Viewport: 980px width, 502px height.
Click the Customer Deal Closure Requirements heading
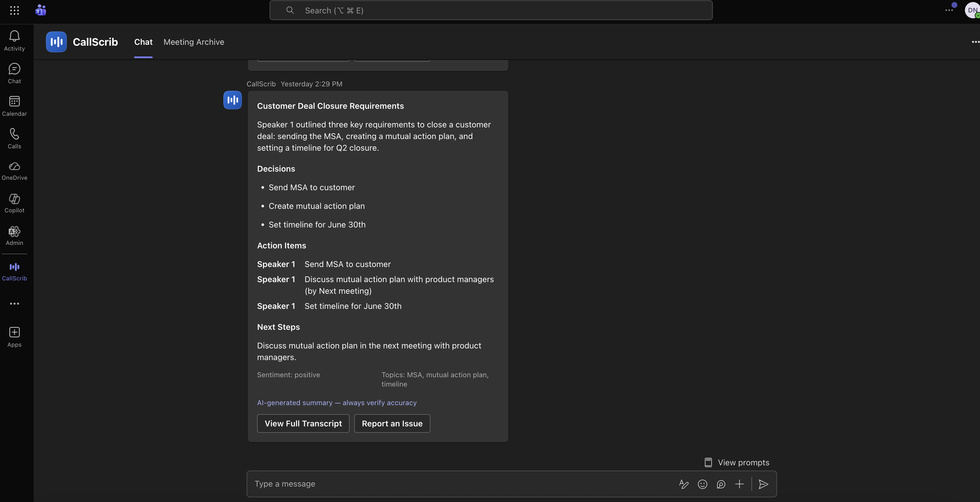coord(330,106)
